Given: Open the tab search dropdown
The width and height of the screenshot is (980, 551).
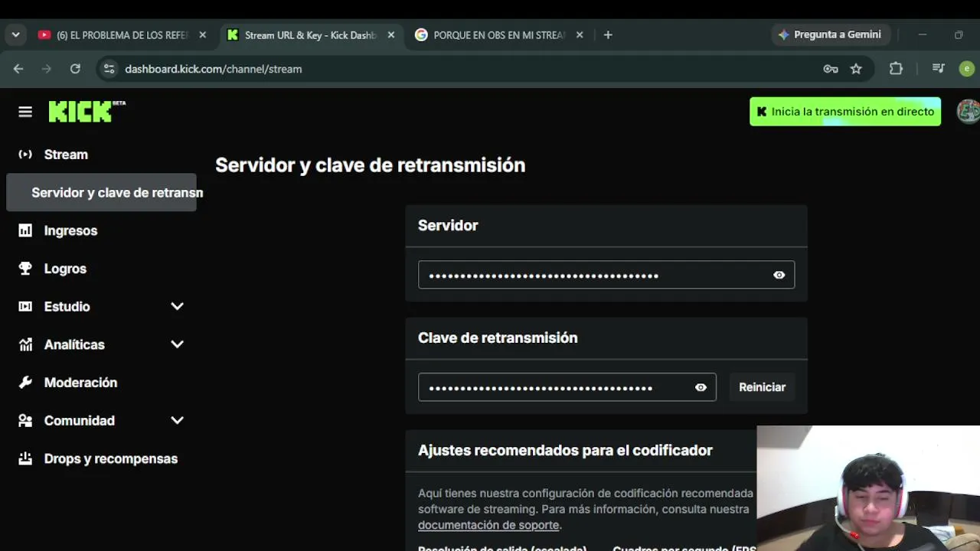Looking at the screenshot, I should click(x=15, y=34).
